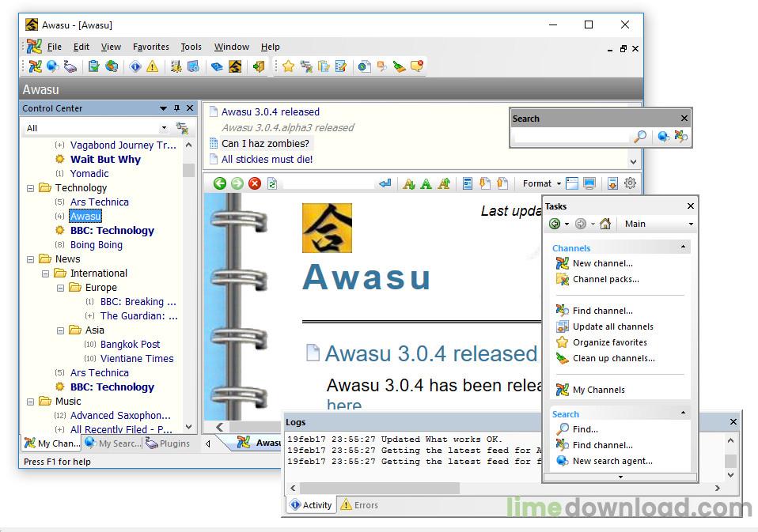
Task: Switch to the Plugins tab
Action: click(169, 443)
